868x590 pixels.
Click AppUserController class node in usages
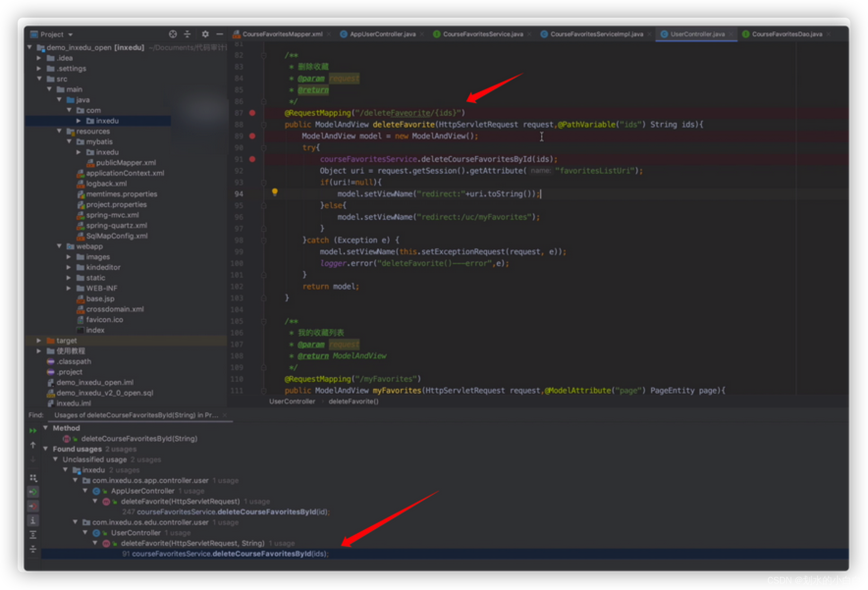(142, 491)
